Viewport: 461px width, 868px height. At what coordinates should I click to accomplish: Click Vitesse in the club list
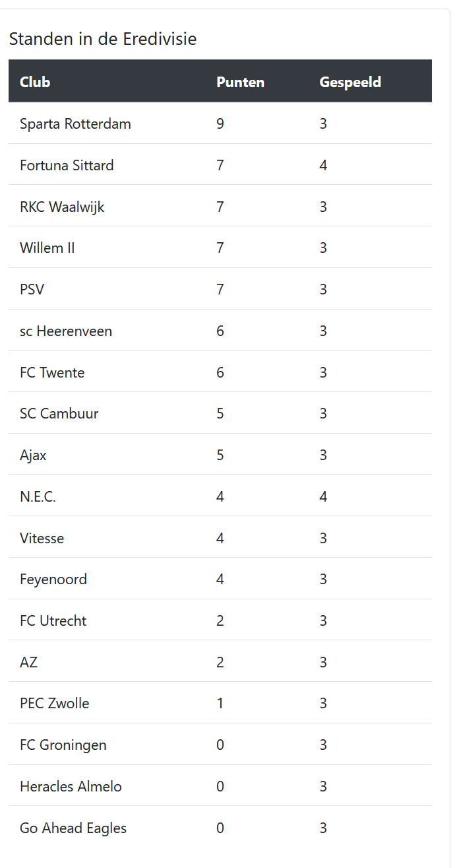pos(42,538)
